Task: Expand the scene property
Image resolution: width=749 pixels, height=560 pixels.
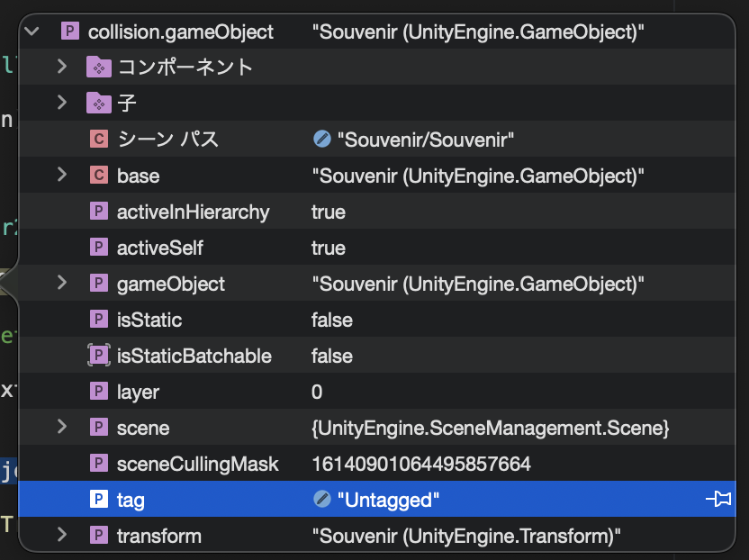Action: (61, 427)
